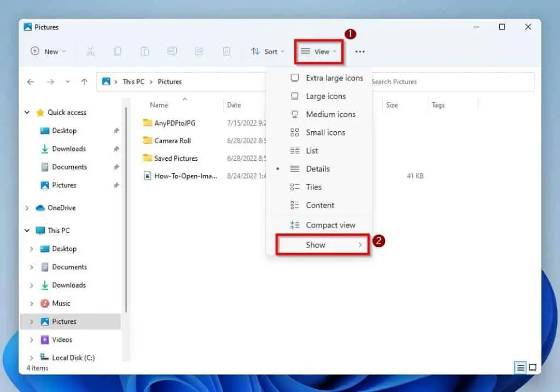
Task: Click pin icon beside Quick access Pictures
Action: (x=116, y=185)
